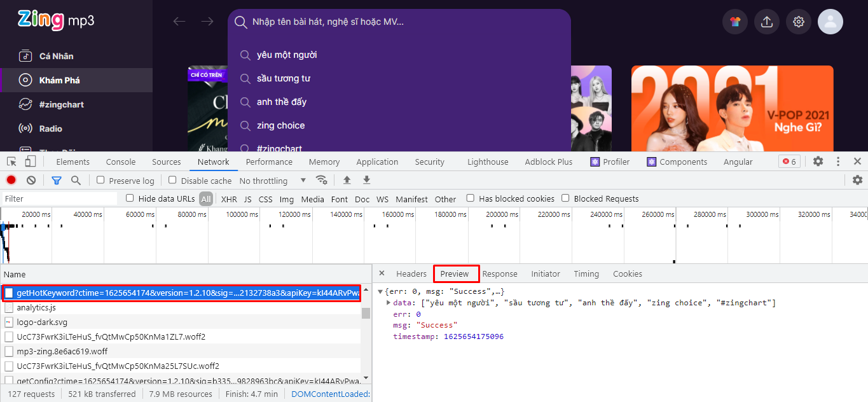Open network search magnifier
868x402 pixels.
[x=76, y=180]
